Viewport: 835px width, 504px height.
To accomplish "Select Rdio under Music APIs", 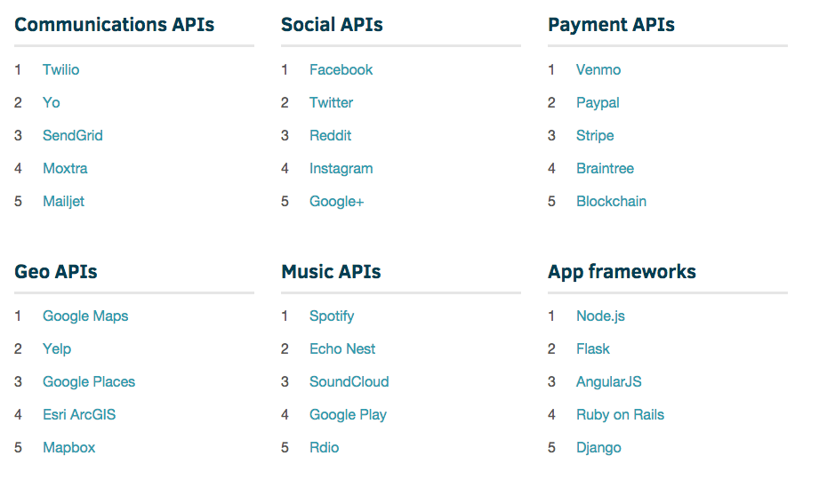I will tap(324, 447).
